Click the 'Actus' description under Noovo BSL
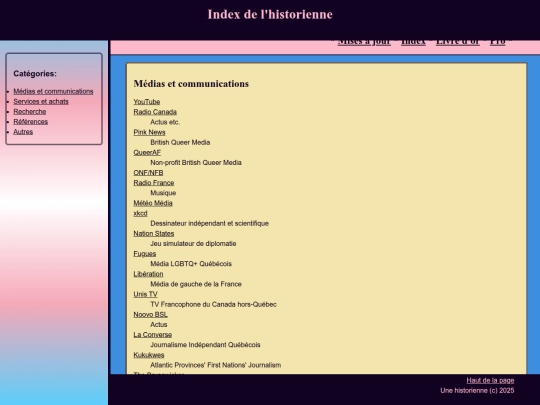The height and width of the screenshot is (405, 540). [x=159, y=324]
